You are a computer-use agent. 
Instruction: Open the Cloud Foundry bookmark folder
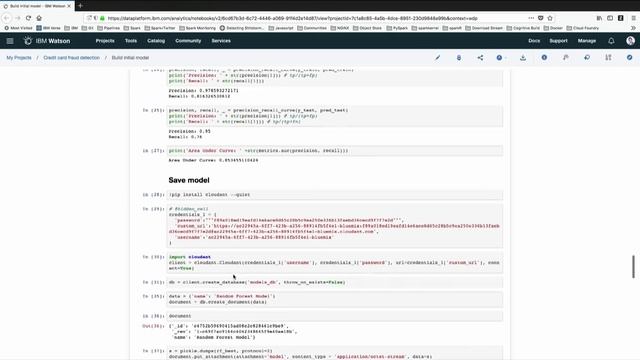[583, 28]
